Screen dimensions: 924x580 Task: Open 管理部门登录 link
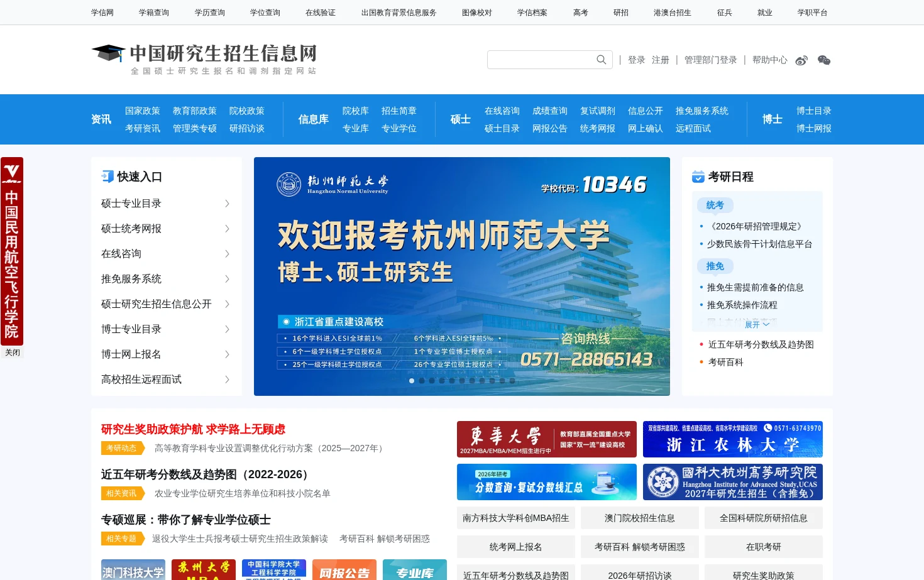pyautogui.click(x=711, y=60)
